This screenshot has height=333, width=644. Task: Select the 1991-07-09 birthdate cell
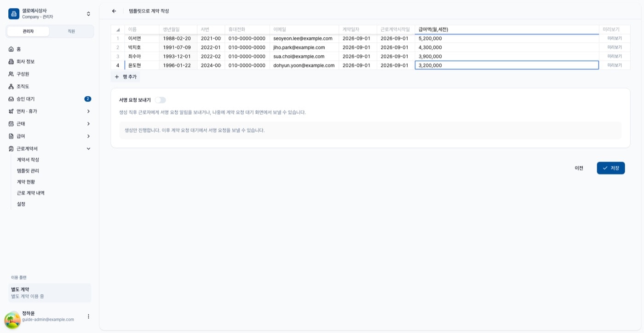point(178,47)
